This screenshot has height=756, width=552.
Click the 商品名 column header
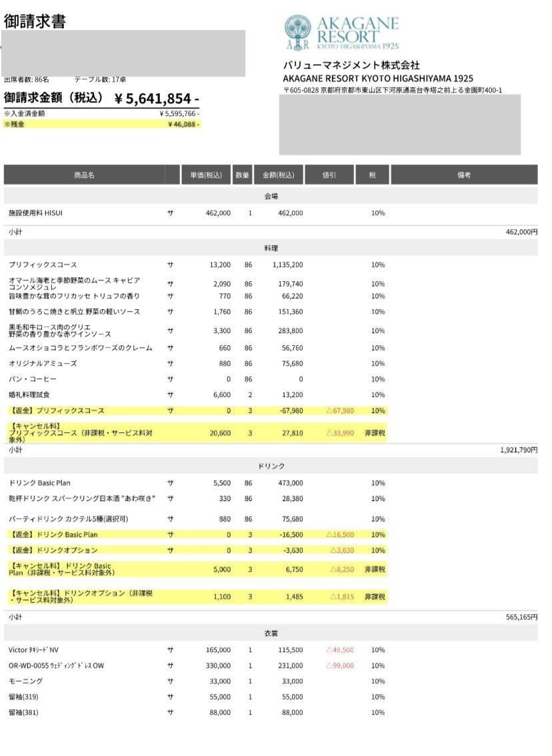tap(85, 175)
